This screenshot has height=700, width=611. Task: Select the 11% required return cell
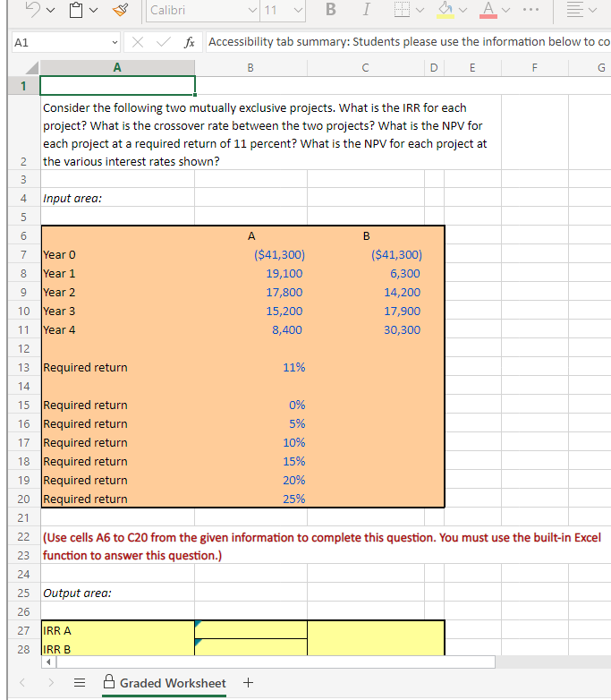[x=250, y=367]
